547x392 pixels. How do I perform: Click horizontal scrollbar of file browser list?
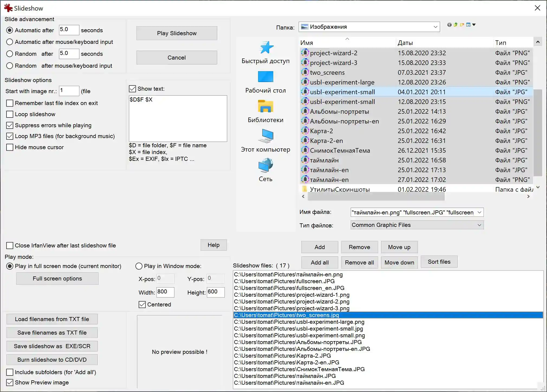click(376, 197)
